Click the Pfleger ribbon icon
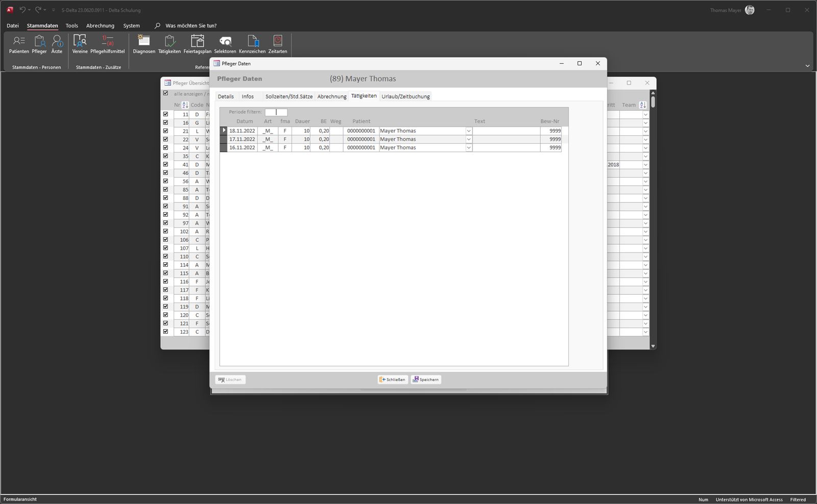The image size is (817, 504). tap(39, 44)
